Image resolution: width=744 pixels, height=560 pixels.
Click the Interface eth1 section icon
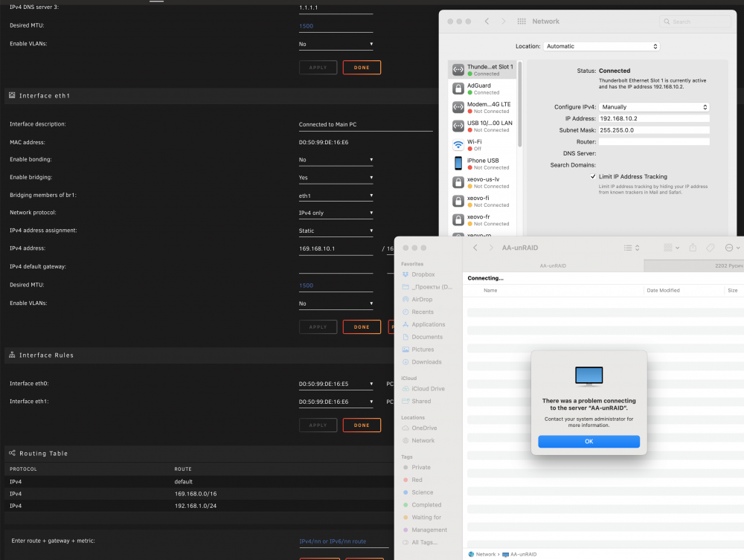pyautogui.click(x=12, y=95)
